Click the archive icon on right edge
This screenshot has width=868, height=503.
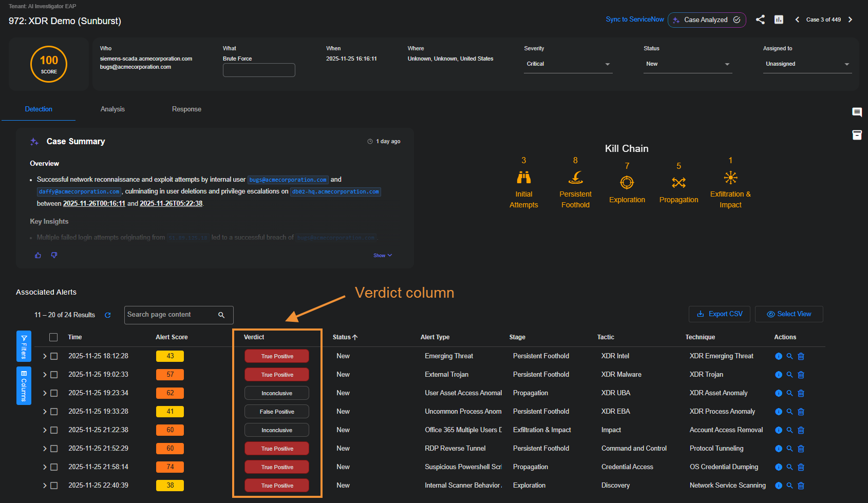(x=857, y=135)
